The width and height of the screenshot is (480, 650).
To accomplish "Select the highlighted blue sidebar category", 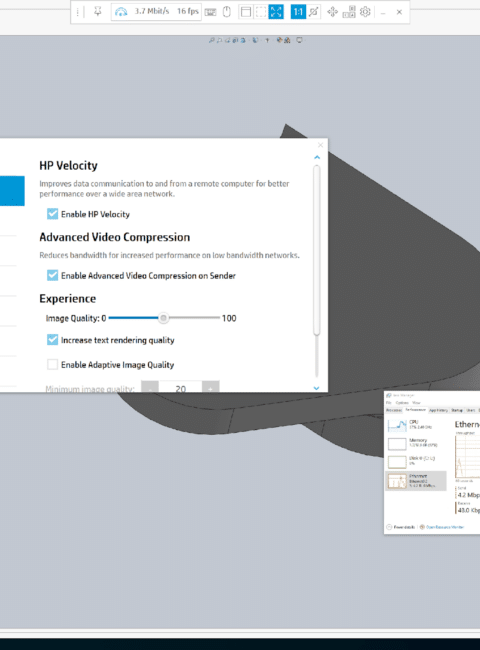I will pyautogui.click(x=12, y=191).
